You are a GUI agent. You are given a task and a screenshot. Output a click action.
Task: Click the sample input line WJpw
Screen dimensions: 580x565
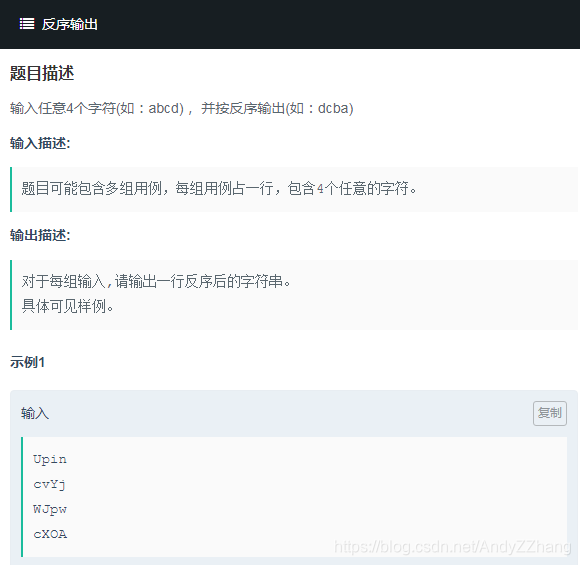(x=50, y=509)
